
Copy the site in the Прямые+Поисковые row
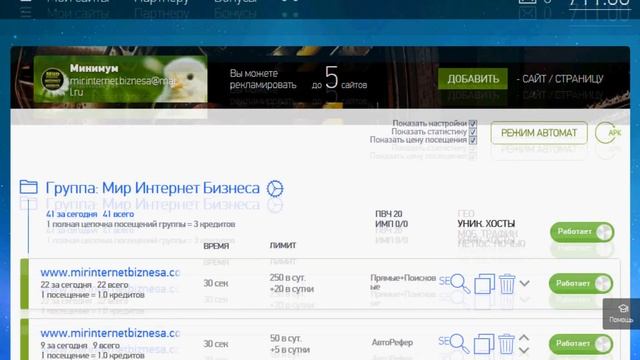click(484, 283)
